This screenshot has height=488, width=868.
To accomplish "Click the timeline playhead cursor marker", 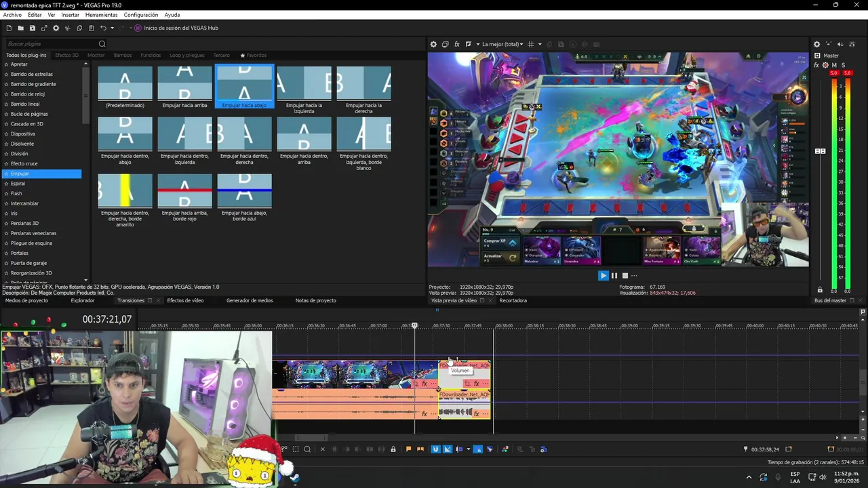I will pyautogui.click(x=414, y=325).
